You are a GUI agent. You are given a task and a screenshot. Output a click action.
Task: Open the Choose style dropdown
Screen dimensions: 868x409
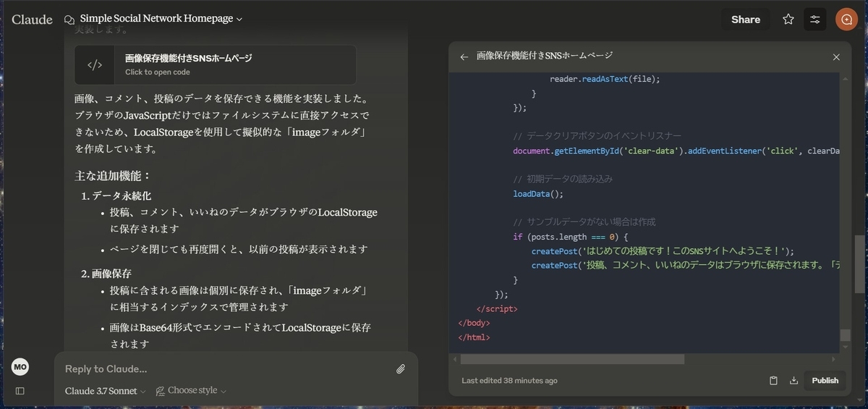click(x=192, y=391)
